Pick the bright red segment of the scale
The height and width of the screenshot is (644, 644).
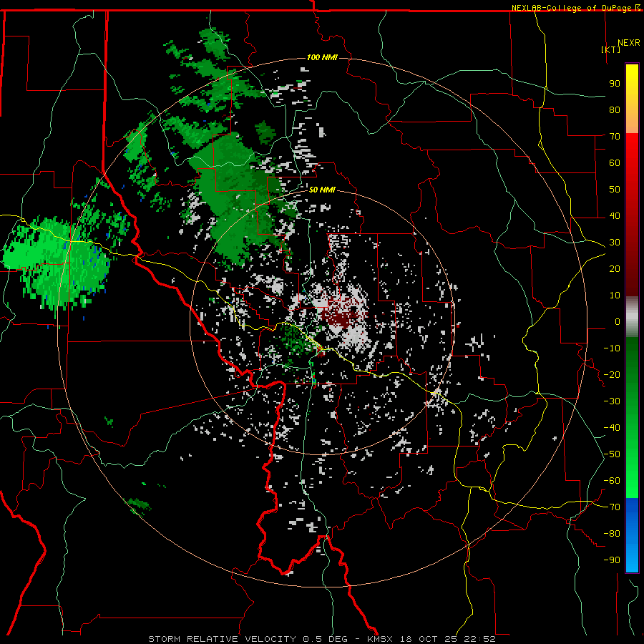point(632,156)
